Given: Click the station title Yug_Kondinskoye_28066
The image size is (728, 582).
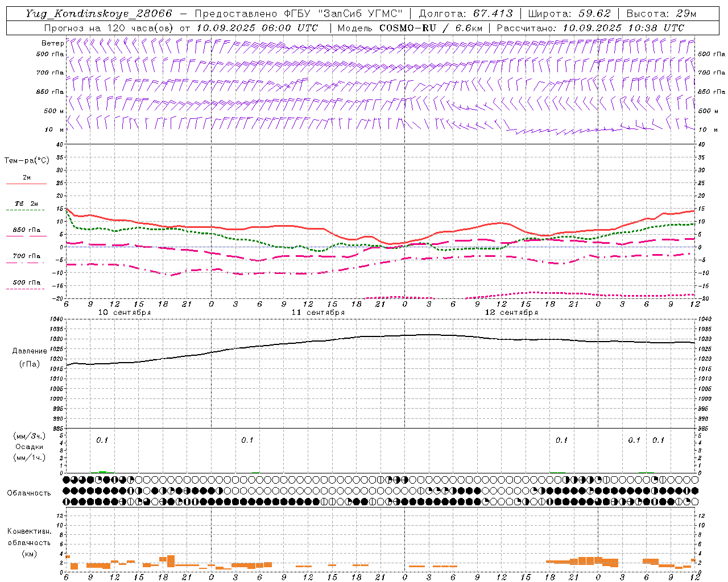Looking at the screenshot, I should pyautogui.click(x=99, y=14).
